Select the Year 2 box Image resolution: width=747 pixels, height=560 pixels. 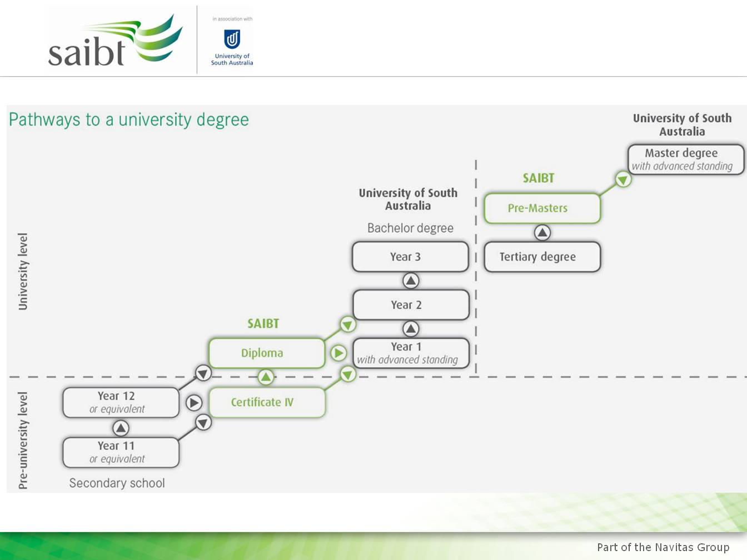click(x=411, y=304)
